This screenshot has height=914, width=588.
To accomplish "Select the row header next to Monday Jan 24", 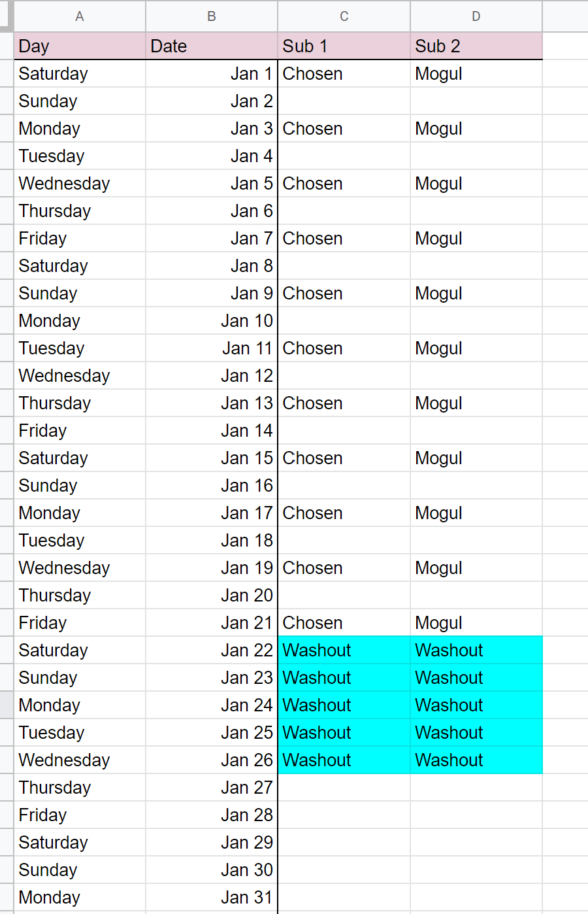I will point(7,705).
